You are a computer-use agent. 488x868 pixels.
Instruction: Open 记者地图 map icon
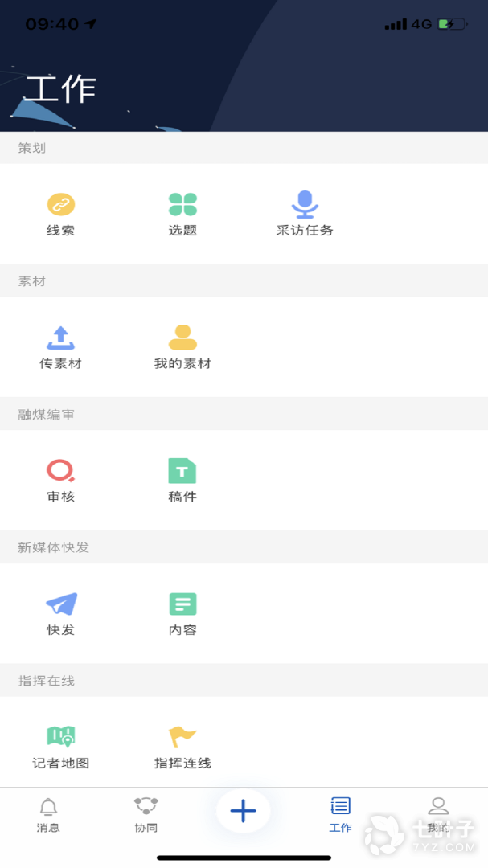[x=60, y=737]
